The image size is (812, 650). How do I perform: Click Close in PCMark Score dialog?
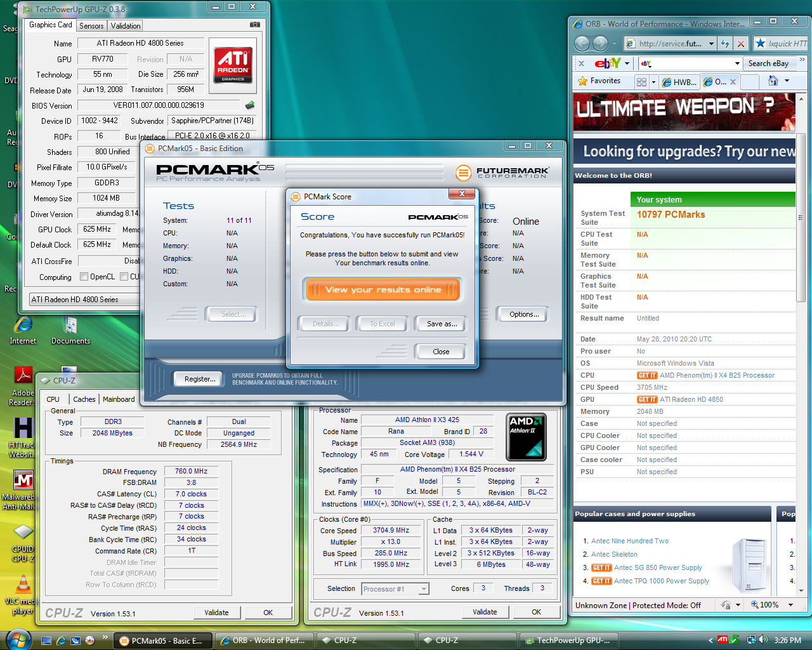[x=441, y=352]
